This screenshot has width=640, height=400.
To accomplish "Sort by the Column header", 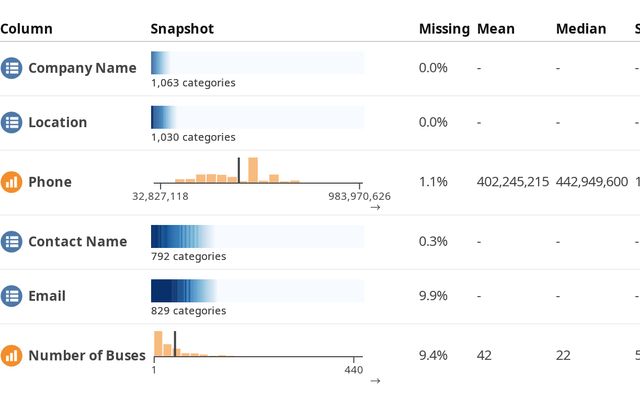I will click(27, 29).
